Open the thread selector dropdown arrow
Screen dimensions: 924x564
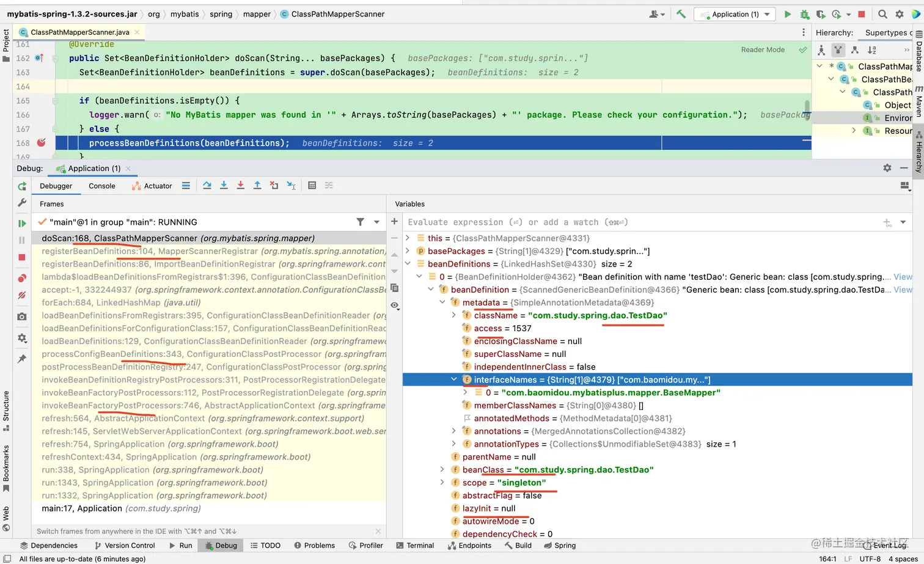[x=376, y=222]
